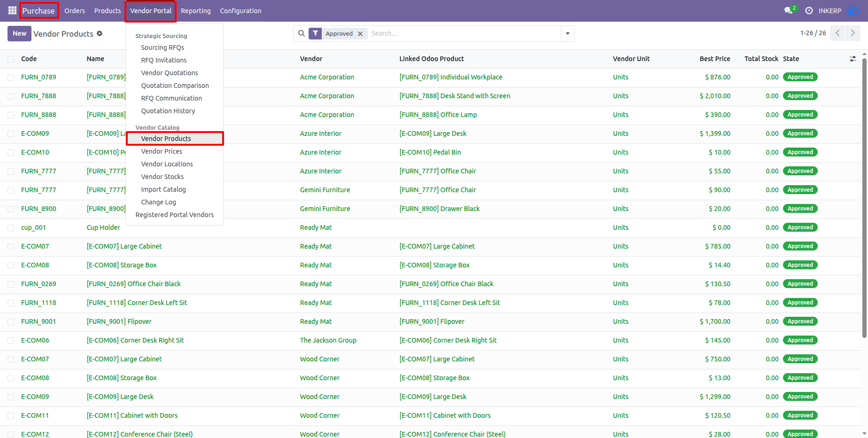Click the vertical list scrollbar
This screenshot has height=438, width=868.
pos(864,197)
